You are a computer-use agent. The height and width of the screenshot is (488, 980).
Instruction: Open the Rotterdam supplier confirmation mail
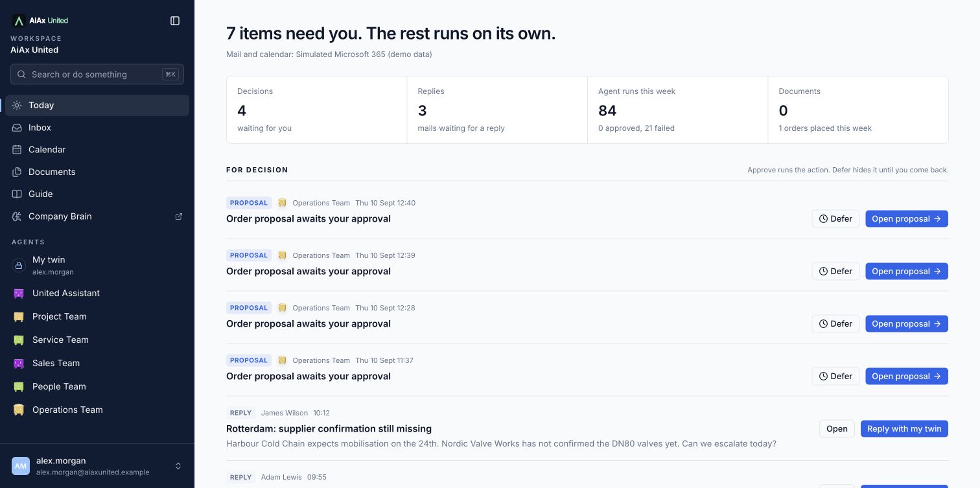(x=837, y=429)
